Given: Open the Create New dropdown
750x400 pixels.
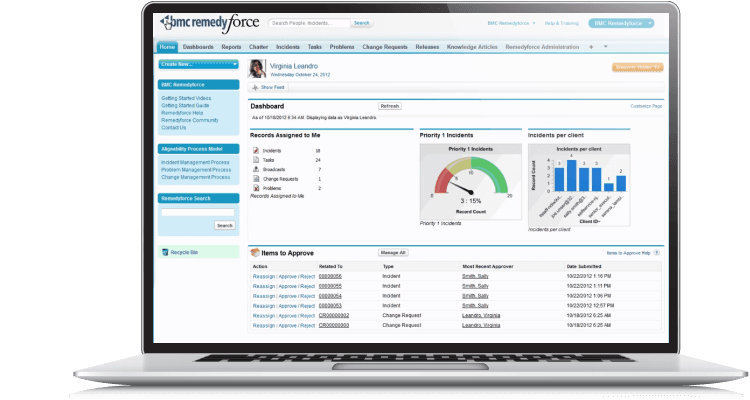Looking at the screenshot, I should (198, 64).
